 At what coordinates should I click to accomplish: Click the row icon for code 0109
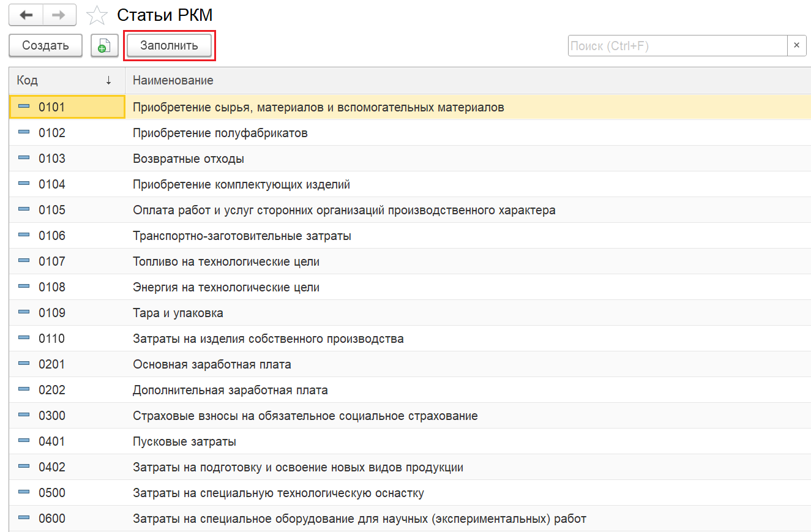click(24, 312)
